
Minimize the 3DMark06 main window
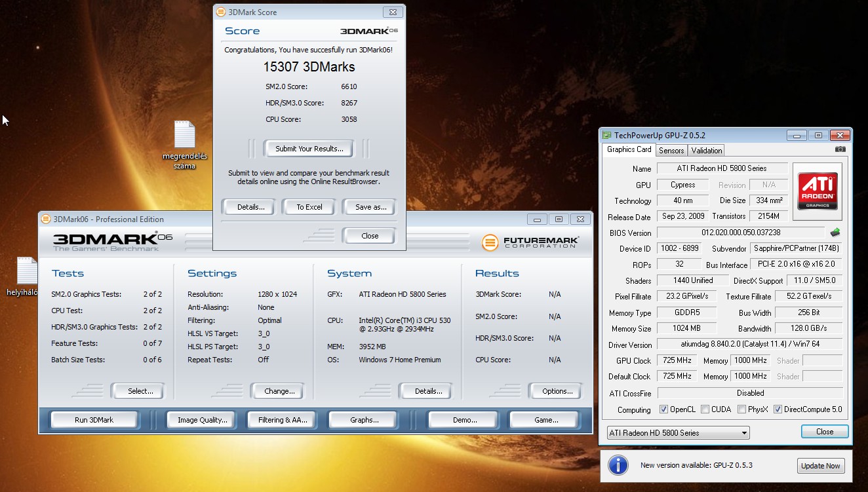point(537,219)
